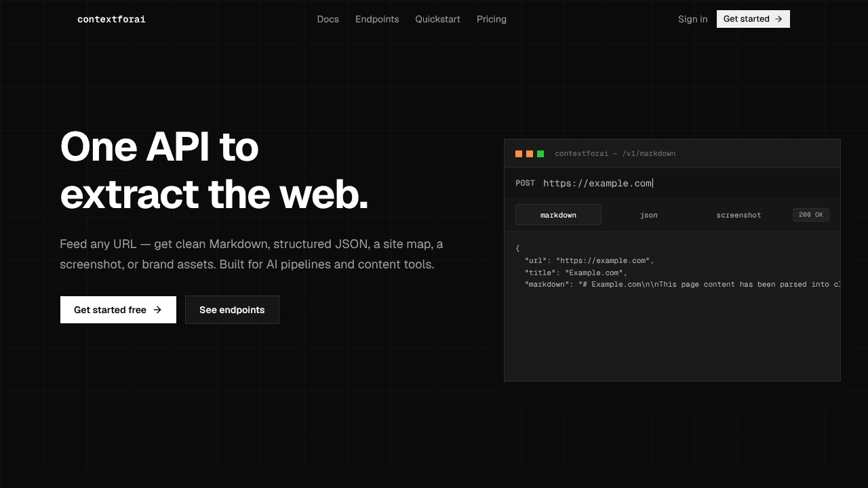Click the "title": "Example.com" line

pos(576,272)
